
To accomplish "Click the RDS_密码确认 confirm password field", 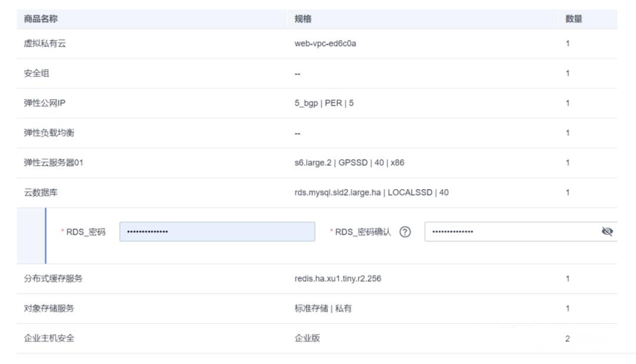I will click(521, 231).
